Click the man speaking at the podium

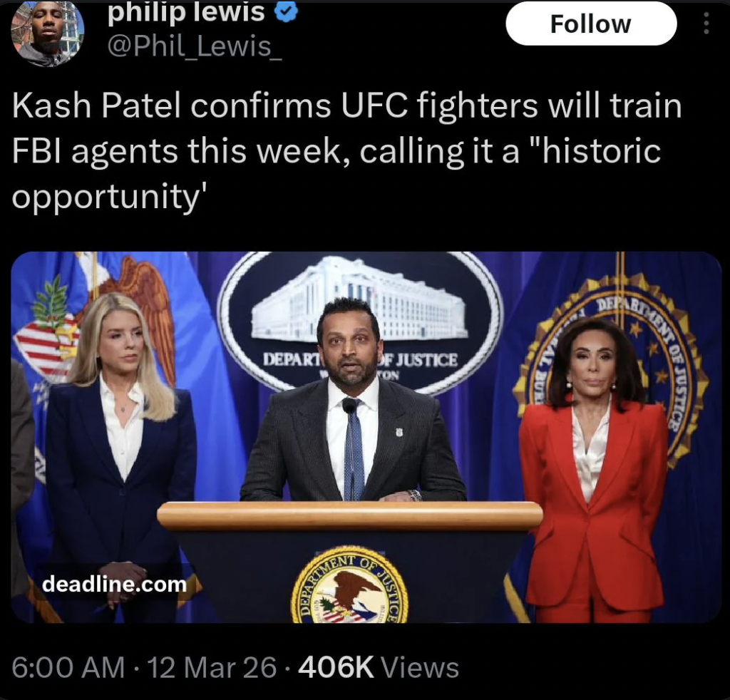352,401
